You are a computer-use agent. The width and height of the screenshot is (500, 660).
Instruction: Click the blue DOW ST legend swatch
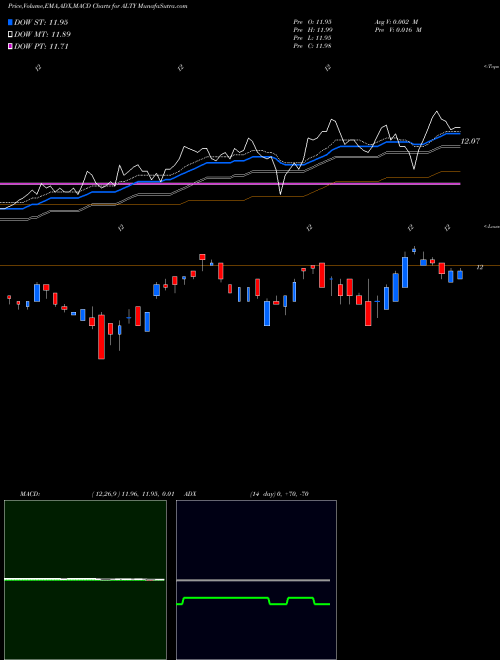coord(10,23)
